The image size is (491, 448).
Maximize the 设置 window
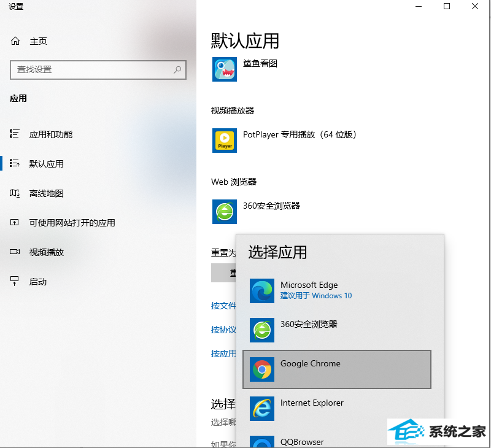click(x=447, y=6)
